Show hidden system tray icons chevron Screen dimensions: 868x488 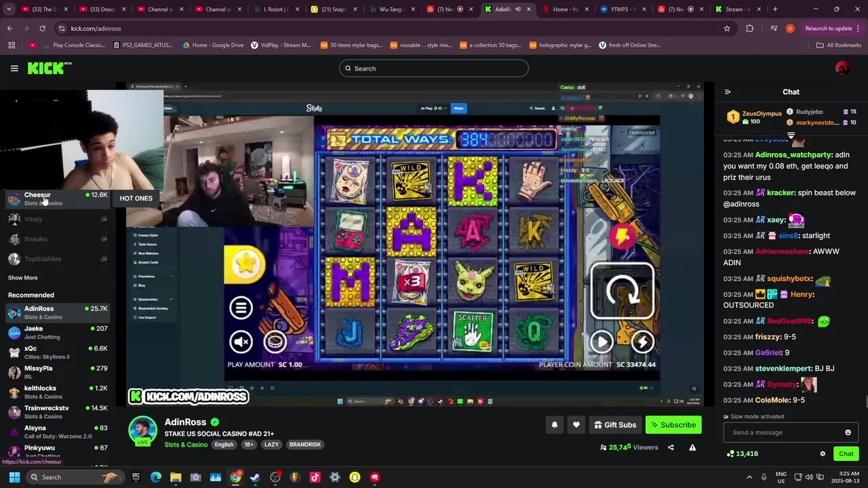coord(749,477)
